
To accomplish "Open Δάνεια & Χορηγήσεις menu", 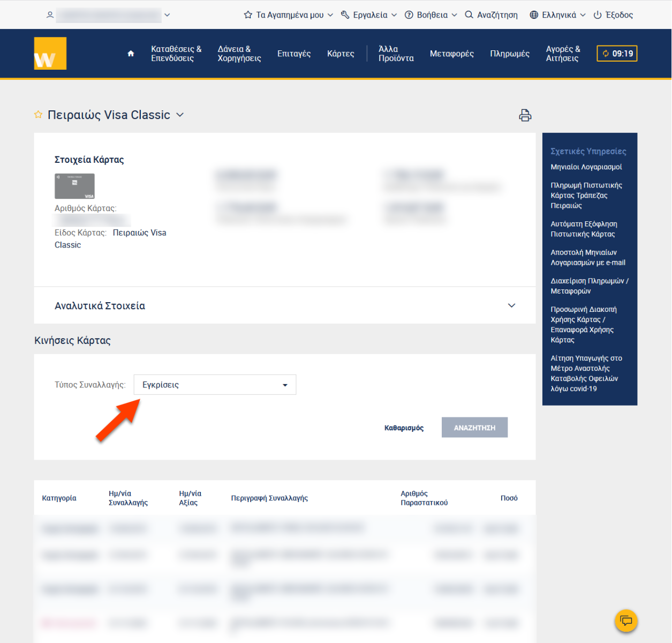I will pos(239,54).
